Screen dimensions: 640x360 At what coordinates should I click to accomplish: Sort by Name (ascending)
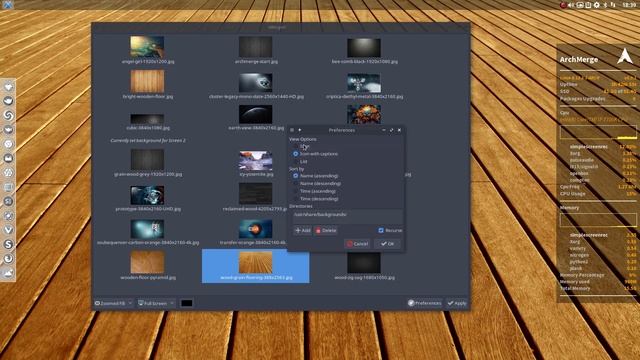coord(316,176)
